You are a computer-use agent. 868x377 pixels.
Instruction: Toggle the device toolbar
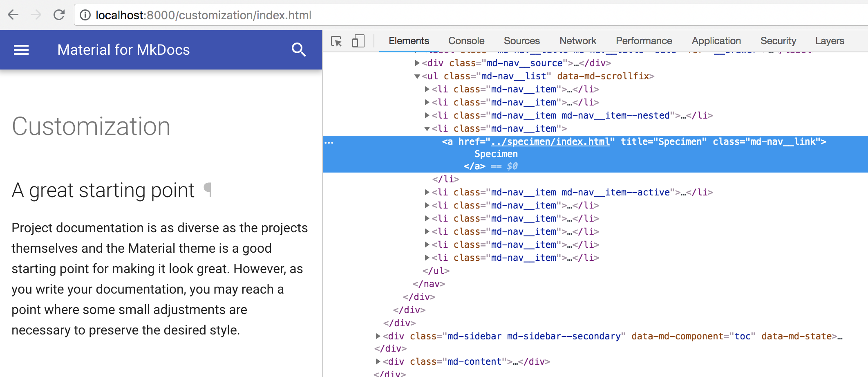tap(358, 41)
